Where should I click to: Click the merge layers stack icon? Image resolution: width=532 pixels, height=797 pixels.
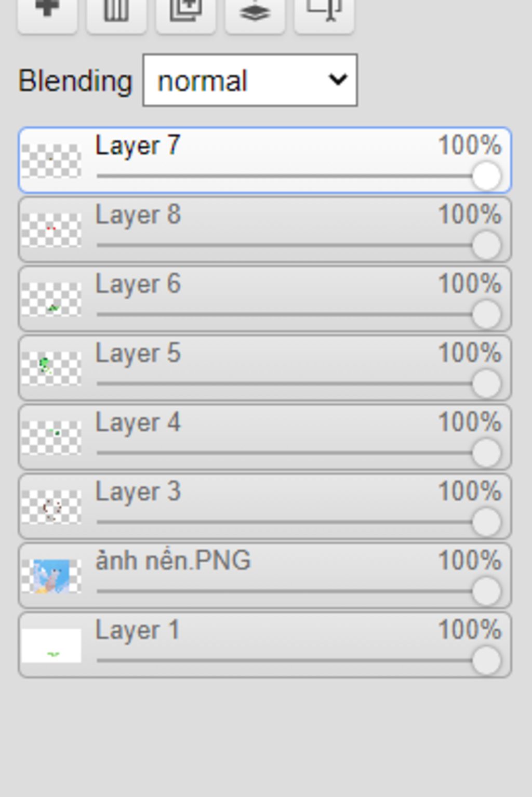coord(255,13)
